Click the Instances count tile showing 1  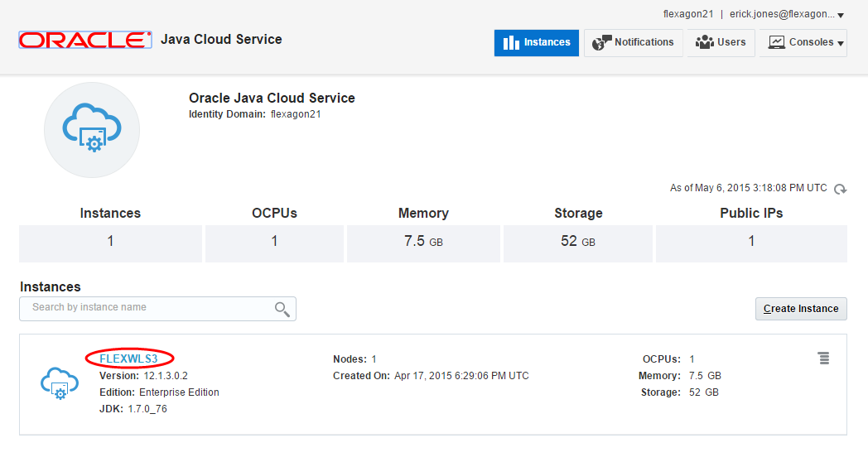pos(110,243)
